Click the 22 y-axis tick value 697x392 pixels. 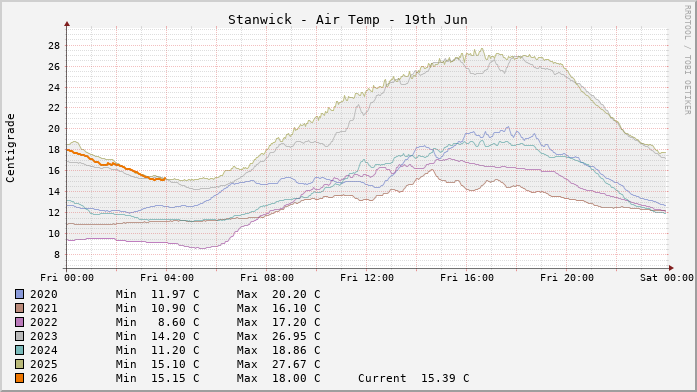tap(54, 108)
